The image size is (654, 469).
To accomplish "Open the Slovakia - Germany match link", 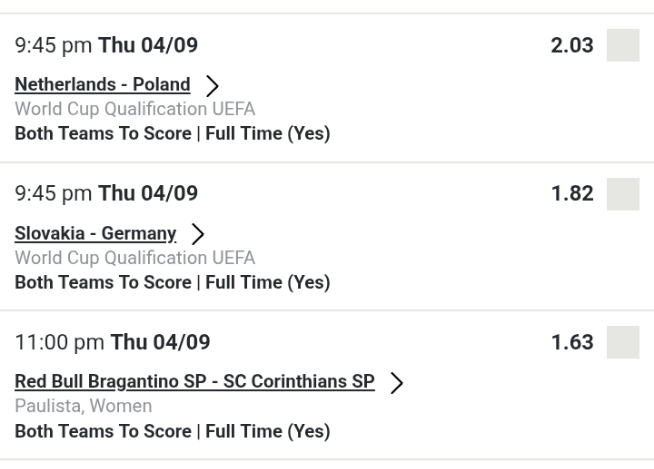I will pyautogui.click(x=96, y=233).
